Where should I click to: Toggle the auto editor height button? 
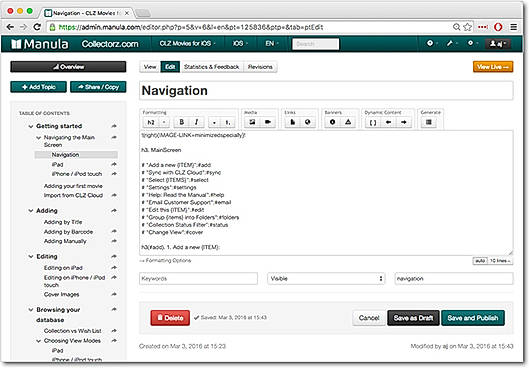click(480, 261)
